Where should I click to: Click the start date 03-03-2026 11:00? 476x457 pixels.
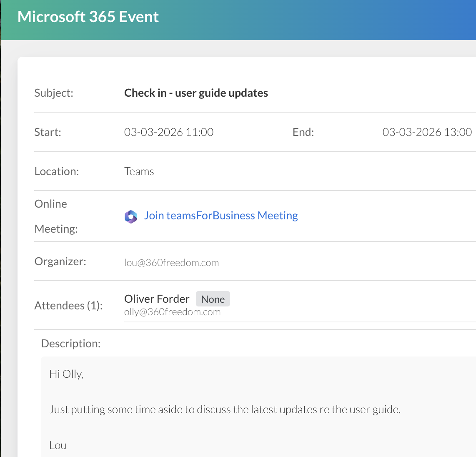[169, 132]
